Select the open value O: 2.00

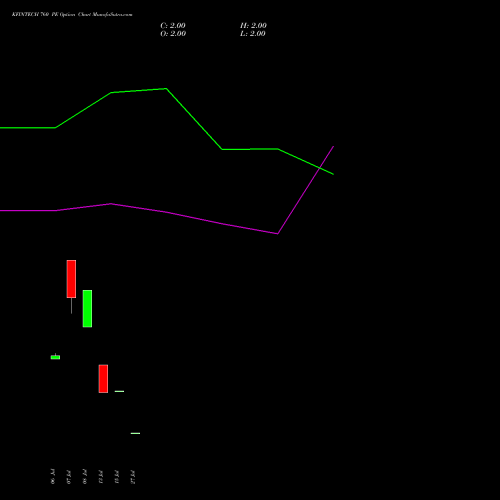tap(173, 34)
